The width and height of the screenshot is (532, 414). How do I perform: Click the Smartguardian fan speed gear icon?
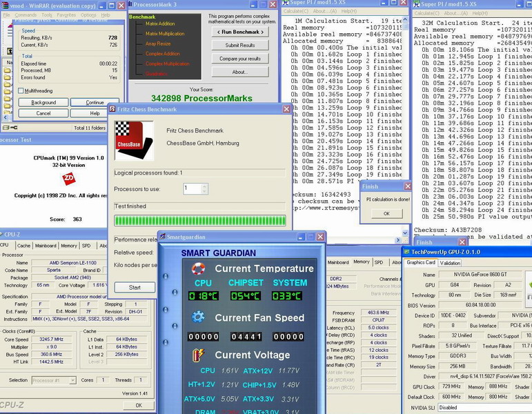198,317
